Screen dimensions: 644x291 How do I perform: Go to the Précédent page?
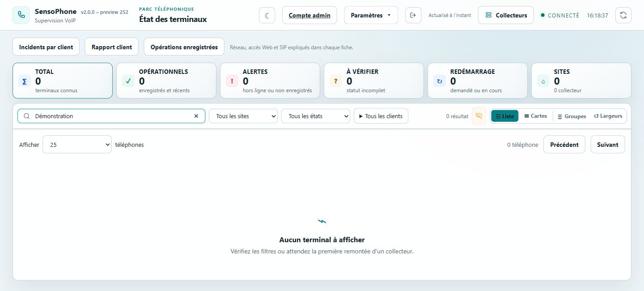click(x=564, y=145)
